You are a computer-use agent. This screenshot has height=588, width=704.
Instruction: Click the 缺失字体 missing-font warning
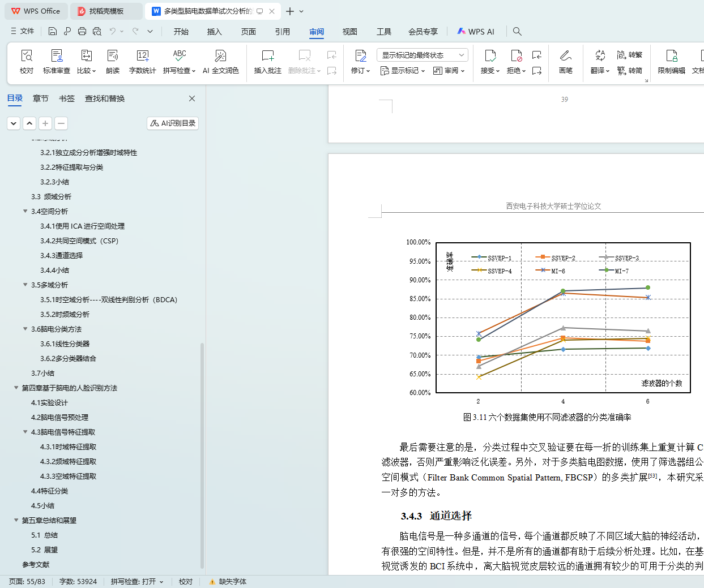(x=228, y=582)
